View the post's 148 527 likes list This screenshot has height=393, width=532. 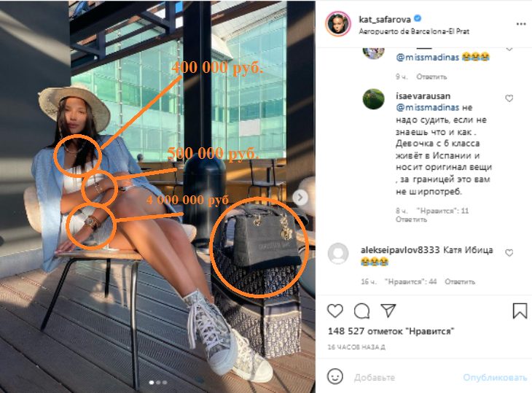(391, 331)
